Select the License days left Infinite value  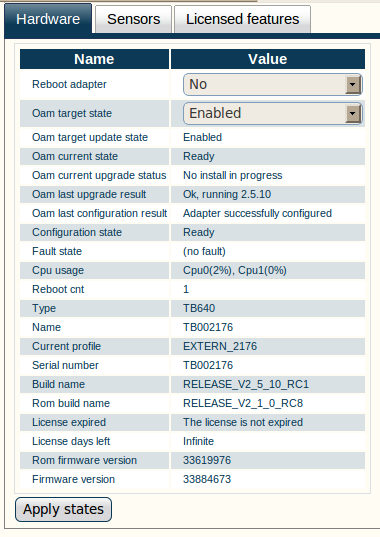198,441
